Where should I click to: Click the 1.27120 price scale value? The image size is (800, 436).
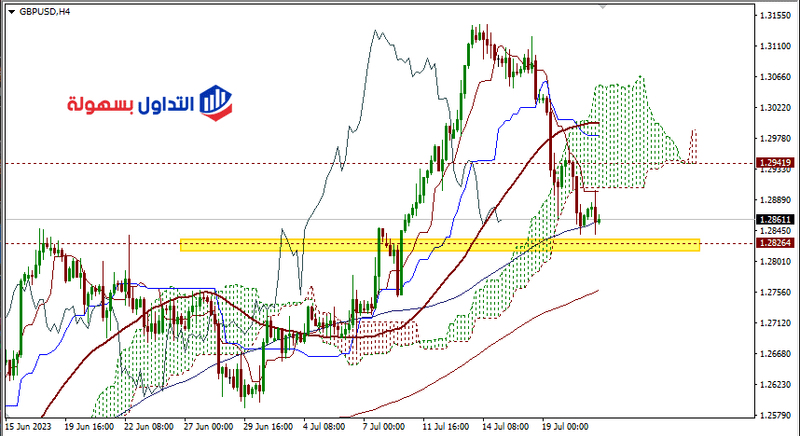(777, 323)
